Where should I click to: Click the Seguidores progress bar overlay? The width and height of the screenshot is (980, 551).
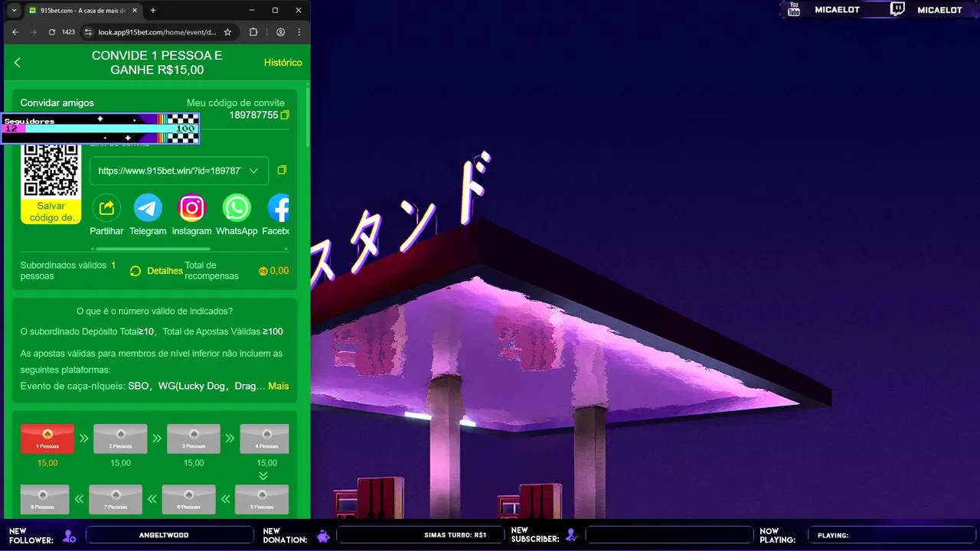point(100,129)
